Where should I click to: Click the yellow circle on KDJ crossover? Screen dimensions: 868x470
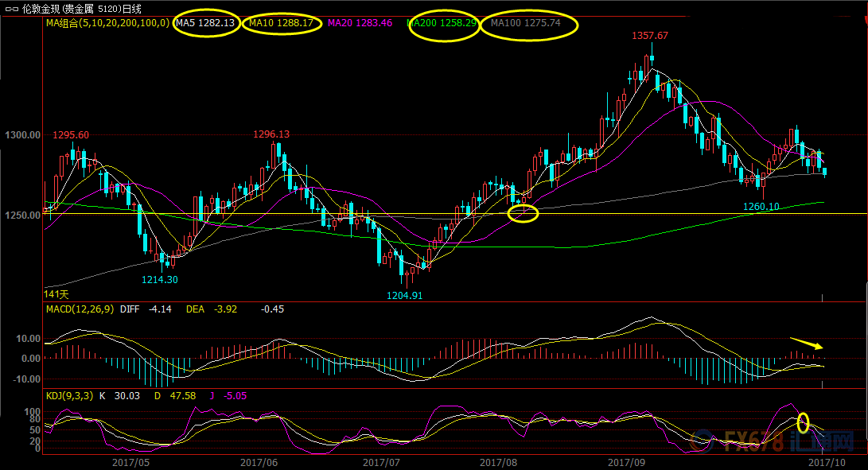(x=804, y=422)
